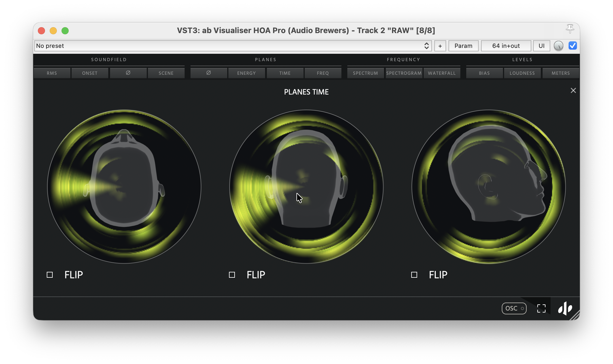Enable FLIP for the top-view head
This screenshot has width=613, height=364.
(x=50, y=275)
